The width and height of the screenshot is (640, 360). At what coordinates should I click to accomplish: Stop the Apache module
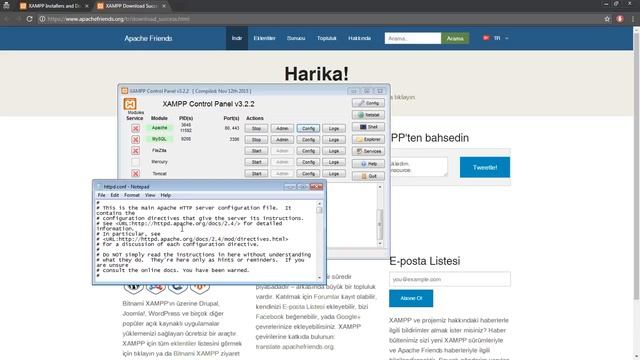(256, 128)
